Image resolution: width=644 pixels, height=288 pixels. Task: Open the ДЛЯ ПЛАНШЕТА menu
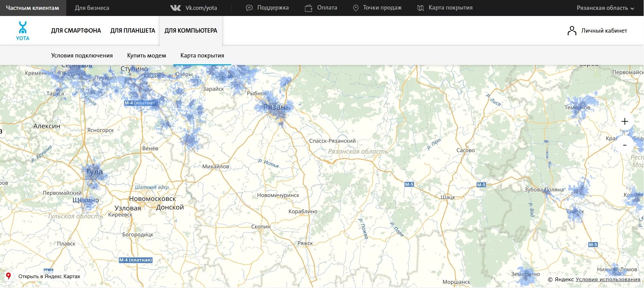tap(133, 31)
